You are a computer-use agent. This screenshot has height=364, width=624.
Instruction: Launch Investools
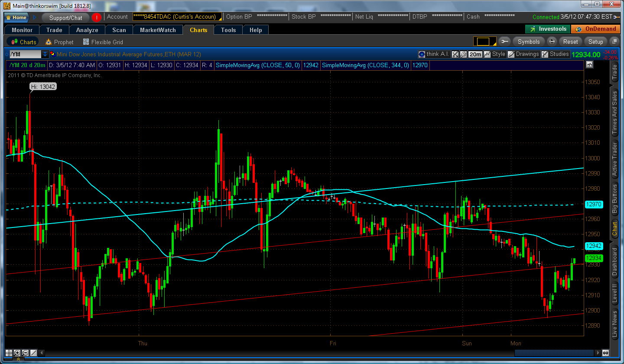(548, 29)
